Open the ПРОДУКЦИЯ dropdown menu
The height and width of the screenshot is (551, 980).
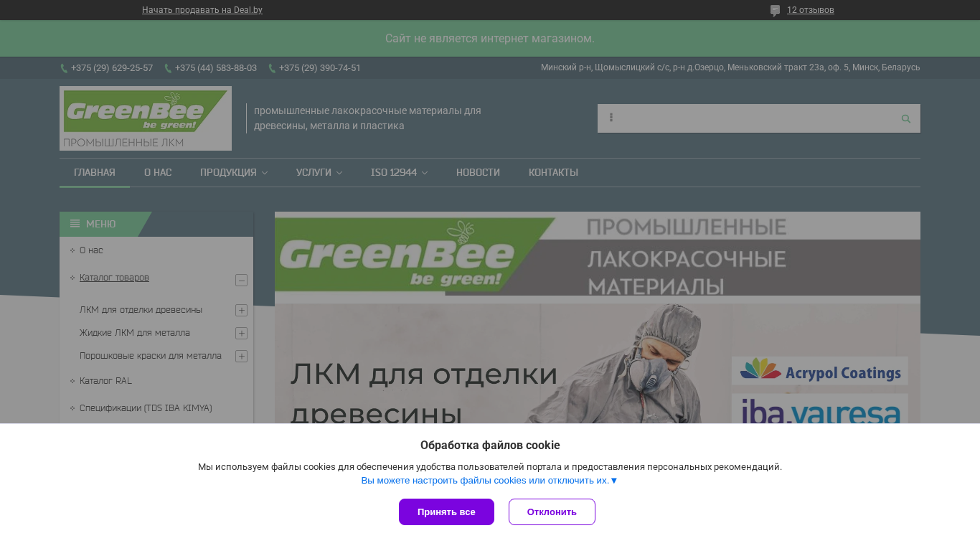pyautogui.click(x=234, y=173)
